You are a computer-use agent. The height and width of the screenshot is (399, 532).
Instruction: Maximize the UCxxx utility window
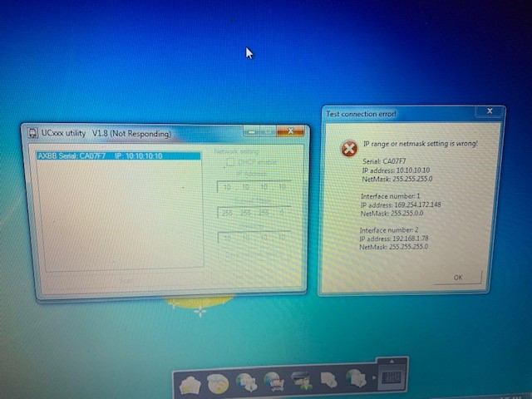coord(271,131)
